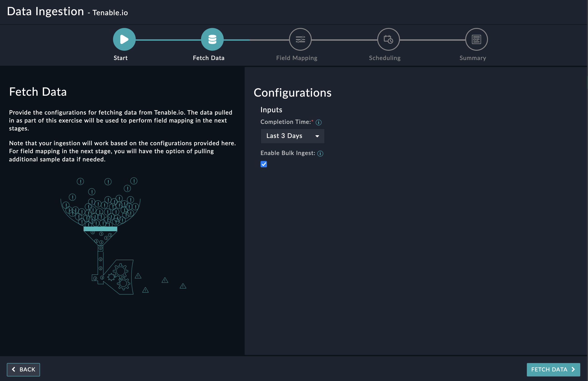Click info icon beside Enable Bulk Ingest
The width and height of the screenshot is (588, 381).
click(320, 153)
